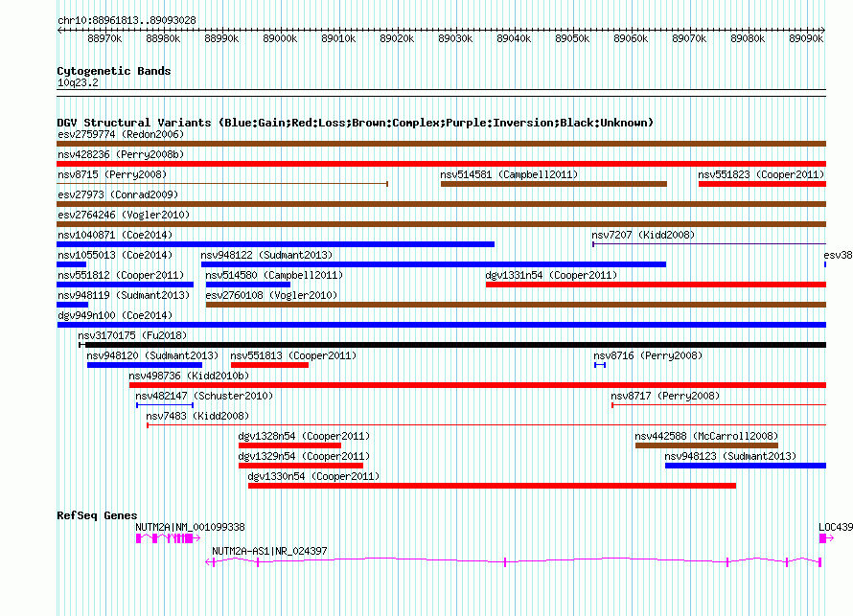Image resolution: width=853 pixels, height=616 pixels.
Task: Click dgv1331n54 (Cooper2011) red bar
Action: pyautogui.click(x=657, y=285)
